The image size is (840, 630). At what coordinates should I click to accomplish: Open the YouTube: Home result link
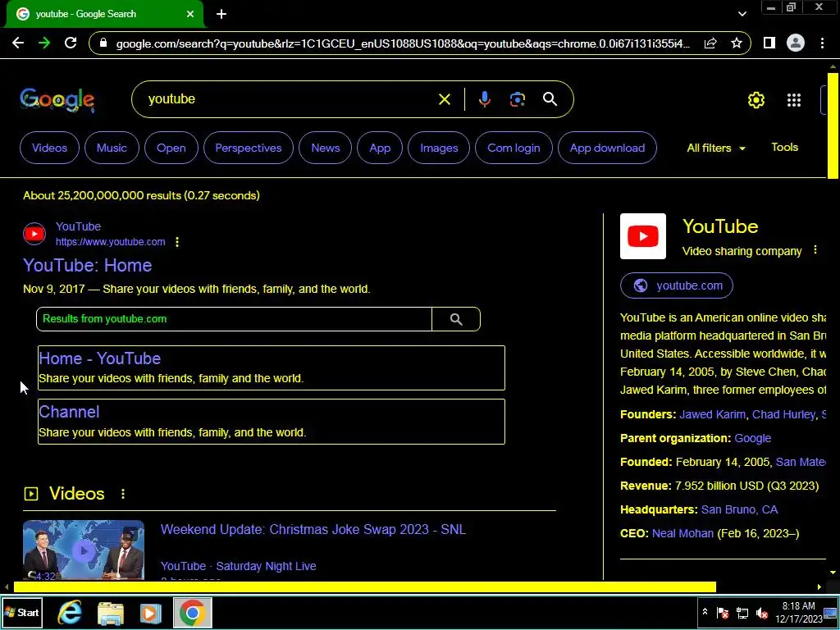(87, 265)
